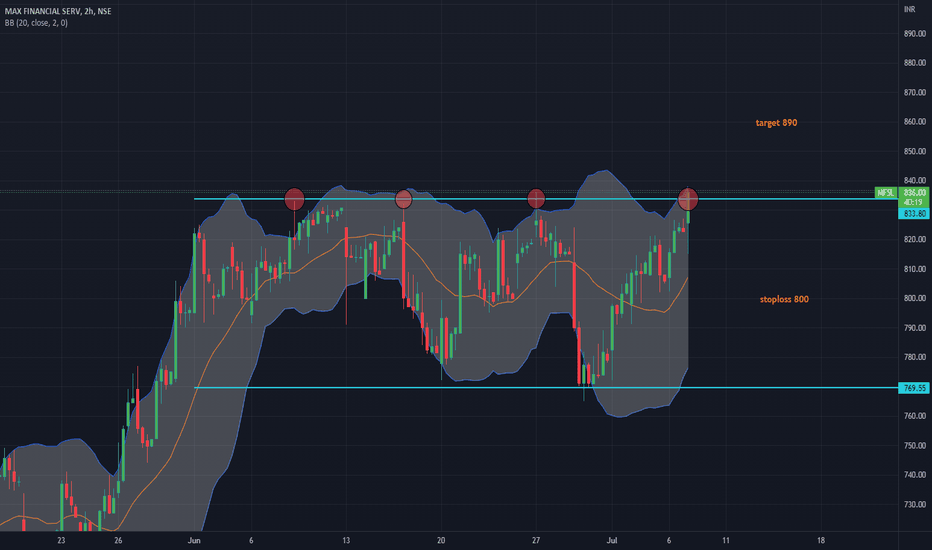Click the 750.00 price axis label
The width and height of the screenshot is (932, 550).
tap(915, 445)
